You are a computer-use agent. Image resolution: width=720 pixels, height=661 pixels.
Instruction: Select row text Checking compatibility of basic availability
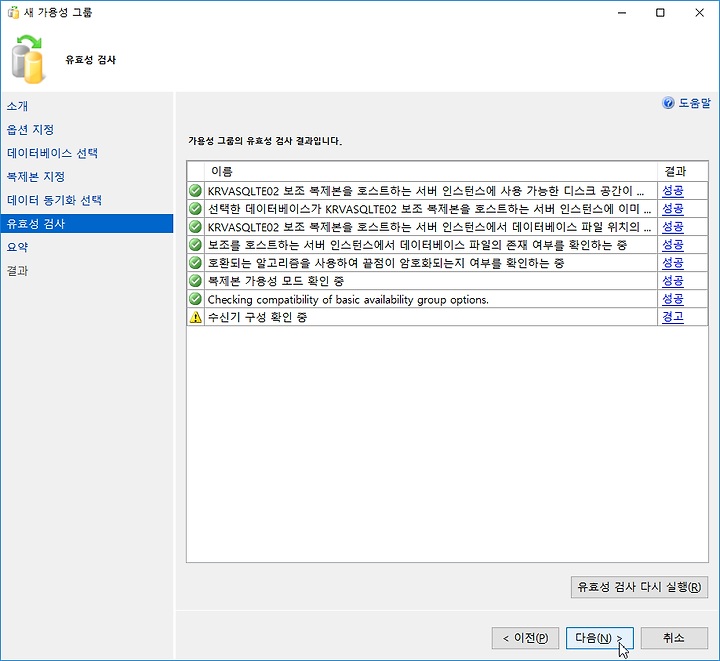click(348, 299)
